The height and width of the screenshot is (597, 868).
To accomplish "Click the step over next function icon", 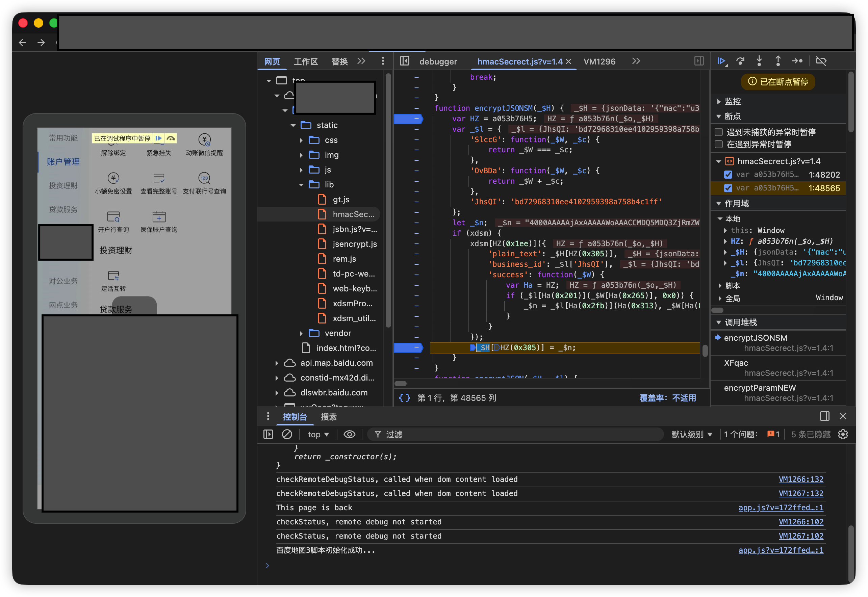I will pos(740,61).
